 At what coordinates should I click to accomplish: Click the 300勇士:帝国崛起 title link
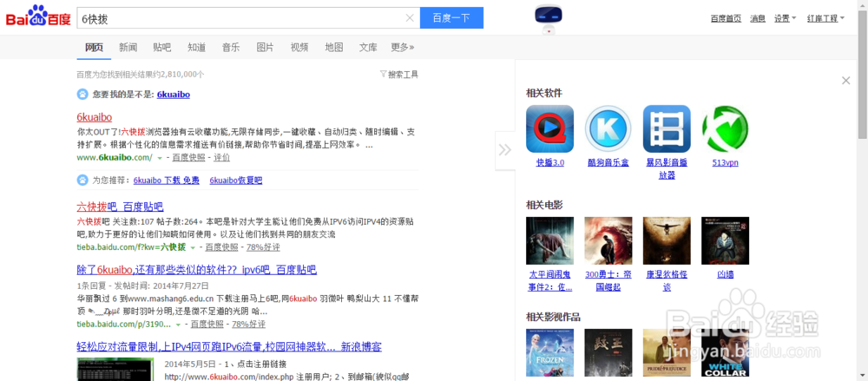coord(608,281)
